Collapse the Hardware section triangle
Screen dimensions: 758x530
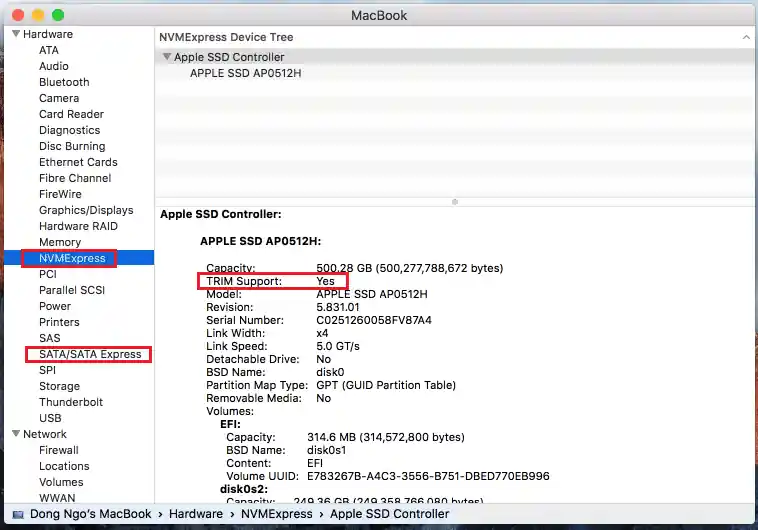pyautogui.click(x=16, y=34)
